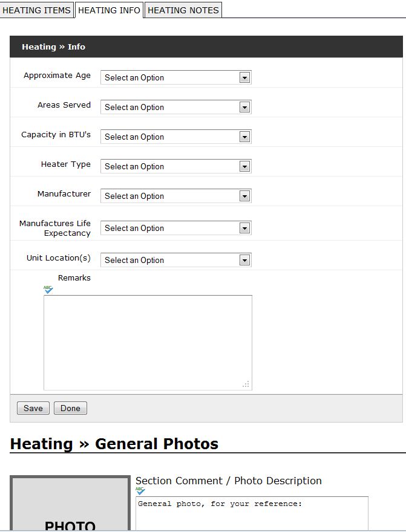The height and width of the screenshot is (532, 406).
Task: Switch to the HEATING ITEMS tab
Action: click(37, 10)
